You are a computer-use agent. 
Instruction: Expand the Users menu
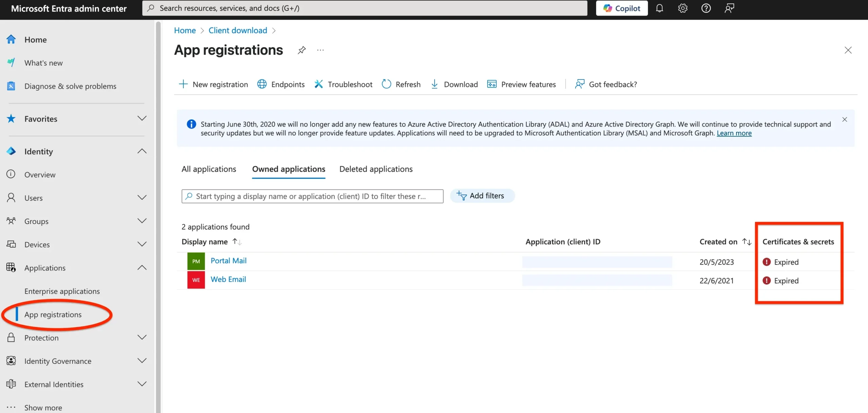(x=142, y=198)
